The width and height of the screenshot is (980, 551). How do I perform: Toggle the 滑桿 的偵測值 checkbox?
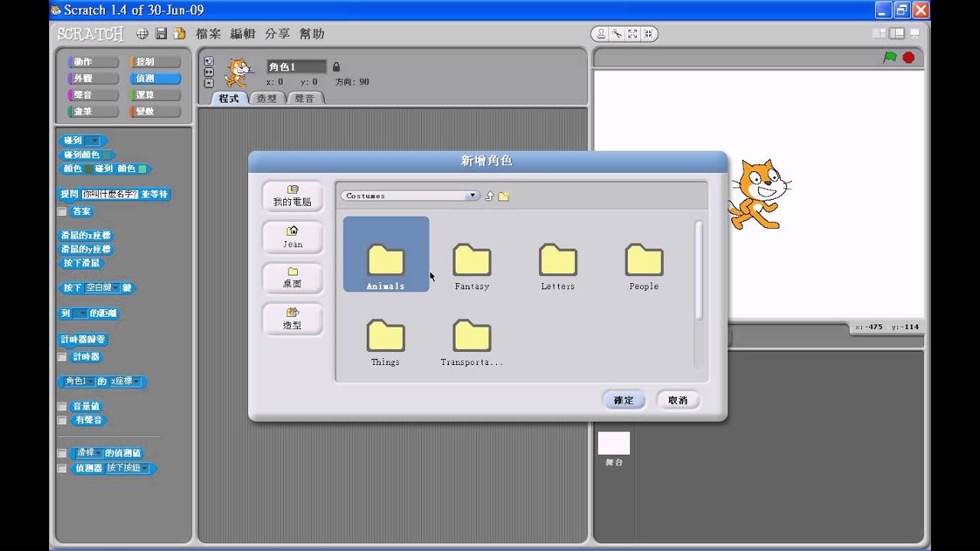coord(62,453)
